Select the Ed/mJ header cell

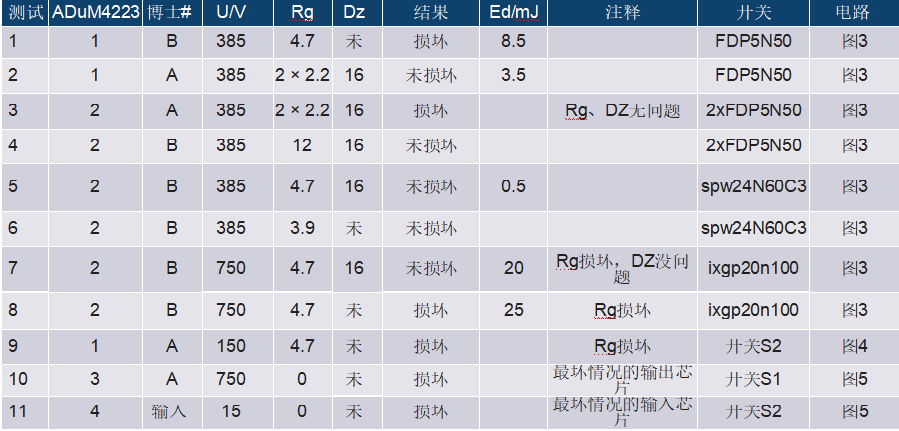(x=513, y=13)
